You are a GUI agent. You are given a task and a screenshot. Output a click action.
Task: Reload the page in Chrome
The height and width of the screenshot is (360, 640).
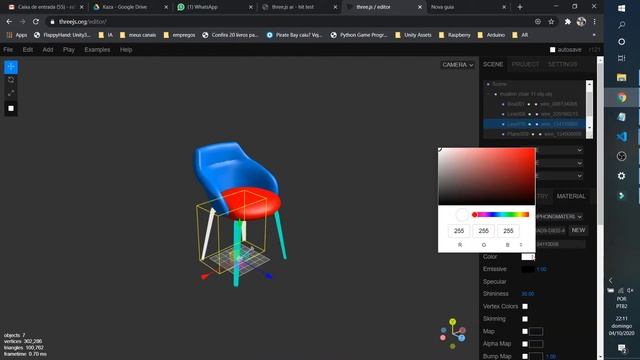coord(36,22)
